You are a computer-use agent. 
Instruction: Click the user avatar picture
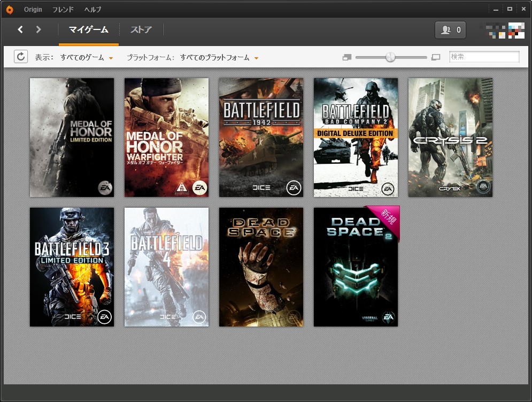pyautogui.click(x=516, y=31)
